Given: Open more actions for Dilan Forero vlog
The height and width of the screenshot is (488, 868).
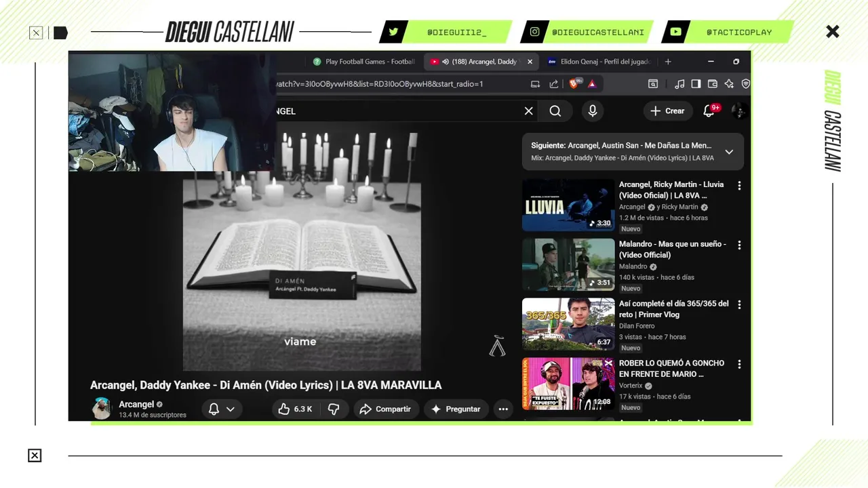Looking at the screenshot, I should coord(739,305).
